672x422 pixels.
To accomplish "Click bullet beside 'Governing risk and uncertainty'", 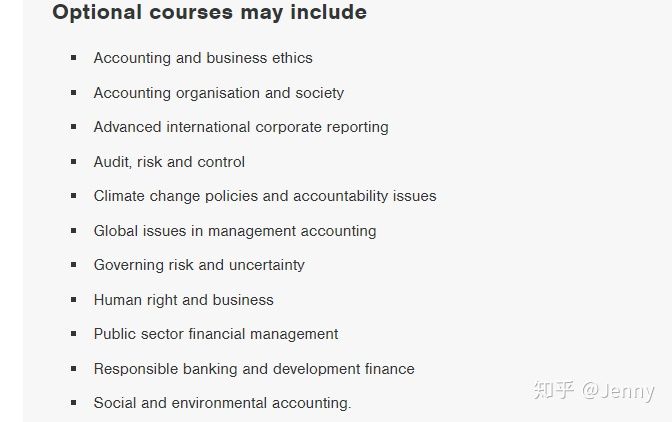I will 74,265.
